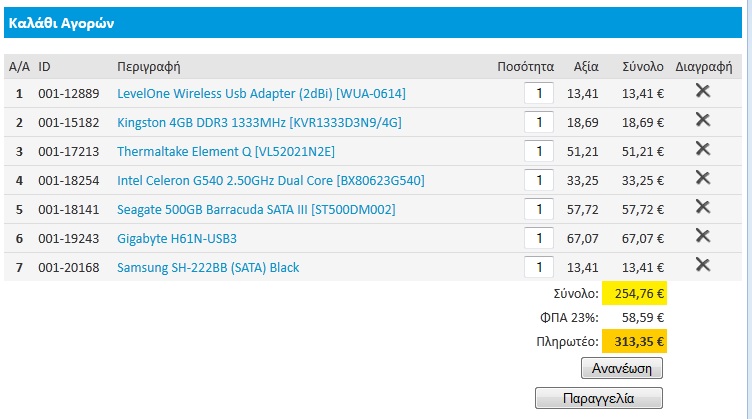Click the Διαγραφή column header
The image size is (752, 419).
click(x=704, y=67)
